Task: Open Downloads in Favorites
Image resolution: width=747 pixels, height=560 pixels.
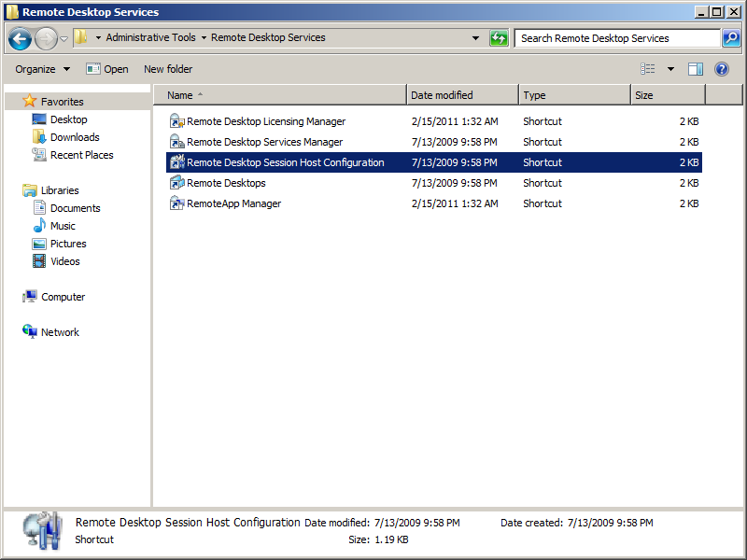Action: pos(75,137)
